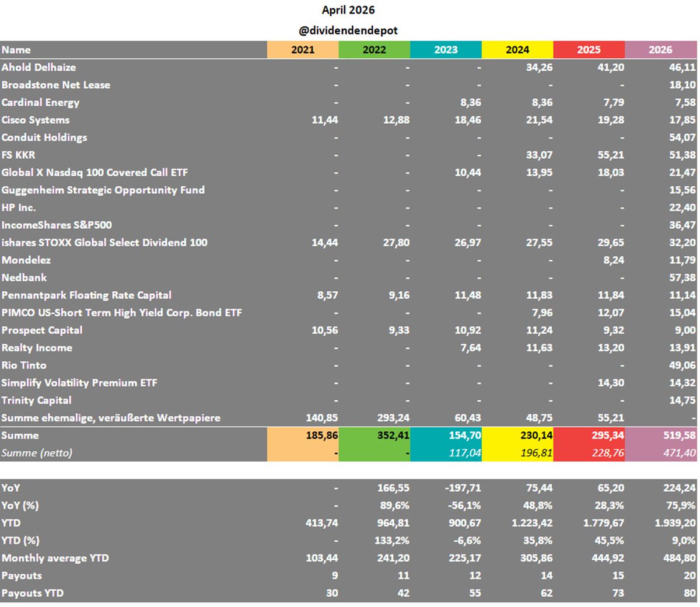Click the 'Monthly average YTD' row label
This screenshot has height=607, width=700.
[x=55, y=557]
